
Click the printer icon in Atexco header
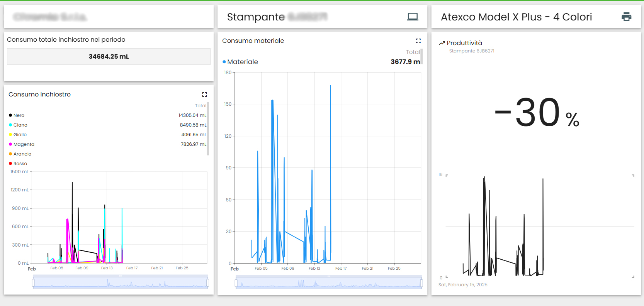[626, 17]
